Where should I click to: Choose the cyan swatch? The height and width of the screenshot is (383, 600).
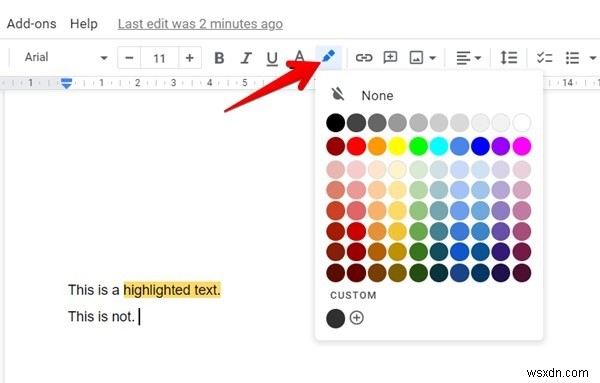[x=439, y=146]
